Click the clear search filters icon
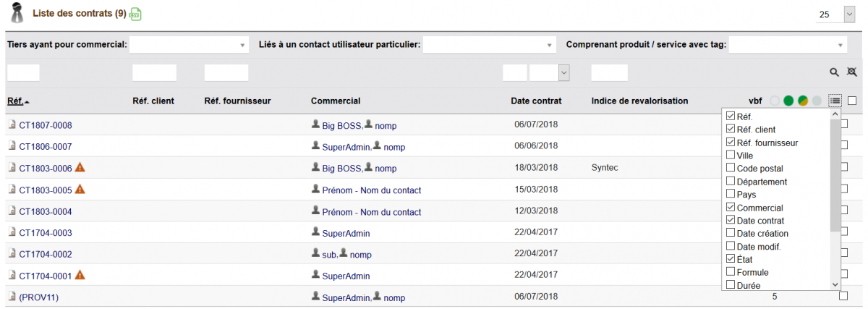Viewport: 868px width, 309px height. coord(851,72)
